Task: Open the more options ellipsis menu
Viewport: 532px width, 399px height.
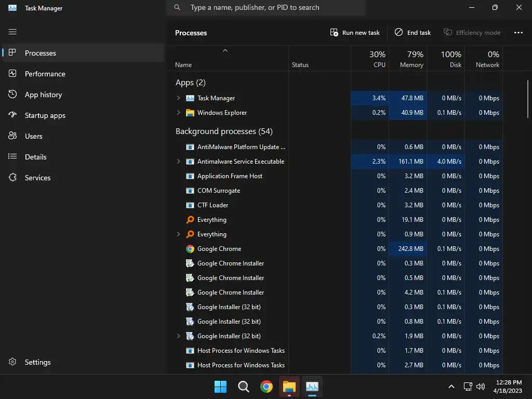Action: point(518,33)
